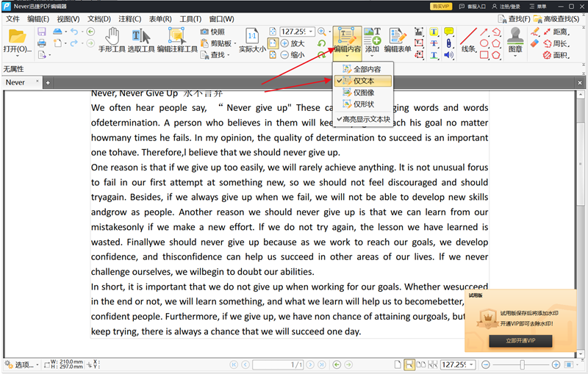Image resolution: width=588 pixels, height=374 pixels.
Task: Toggle the highlighted fit-page view button
Action: pos(273,43)
